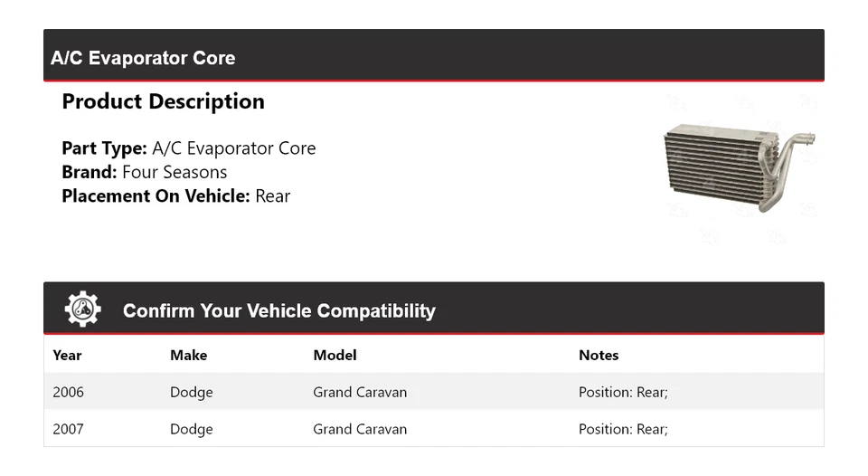
Task: Select the 2006 year cell
Action: click(x=68, y=393)
